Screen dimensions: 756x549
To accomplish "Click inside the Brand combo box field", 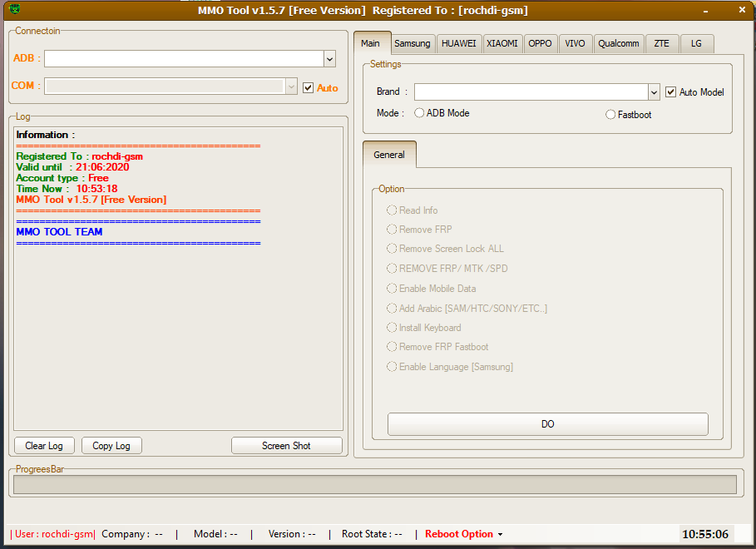I will [x=531, y=91].
